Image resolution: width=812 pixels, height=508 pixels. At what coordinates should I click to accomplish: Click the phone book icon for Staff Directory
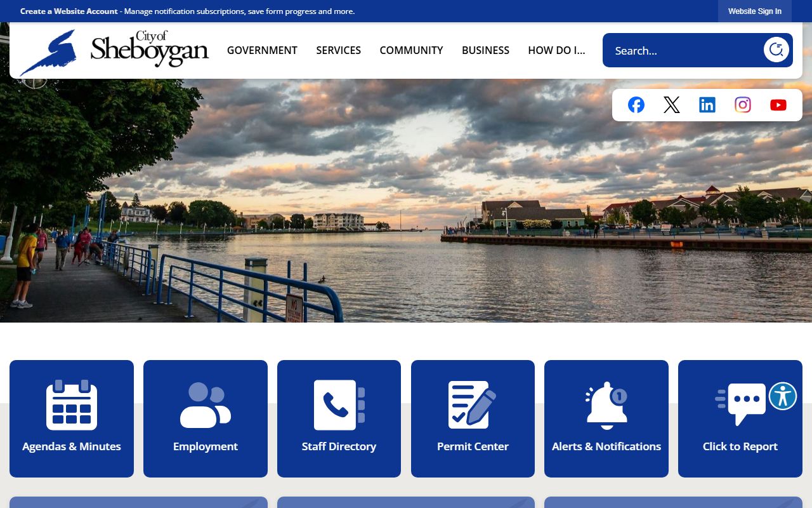[339, 404]
